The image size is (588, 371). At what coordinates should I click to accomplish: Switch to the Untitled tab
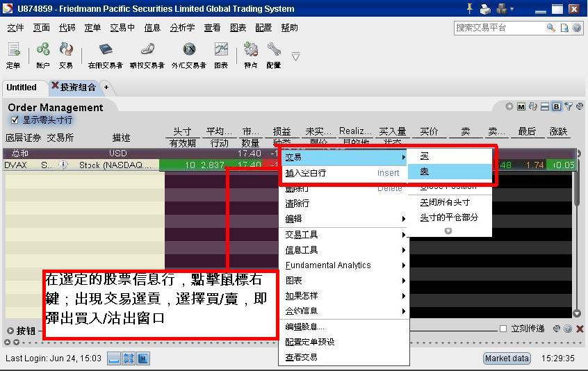pyautogui.click(x=22, y=88)
